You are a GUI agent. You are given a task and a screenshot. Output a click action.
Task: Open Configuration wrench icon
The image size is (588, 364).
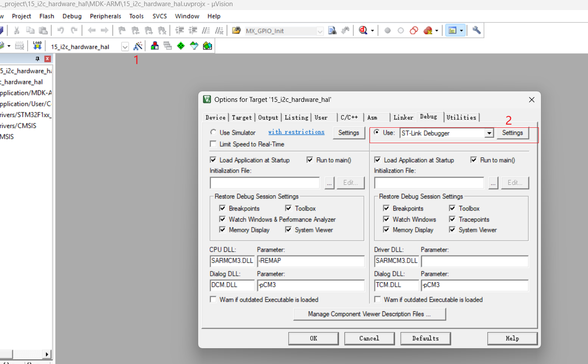click(x=476, y=31)
